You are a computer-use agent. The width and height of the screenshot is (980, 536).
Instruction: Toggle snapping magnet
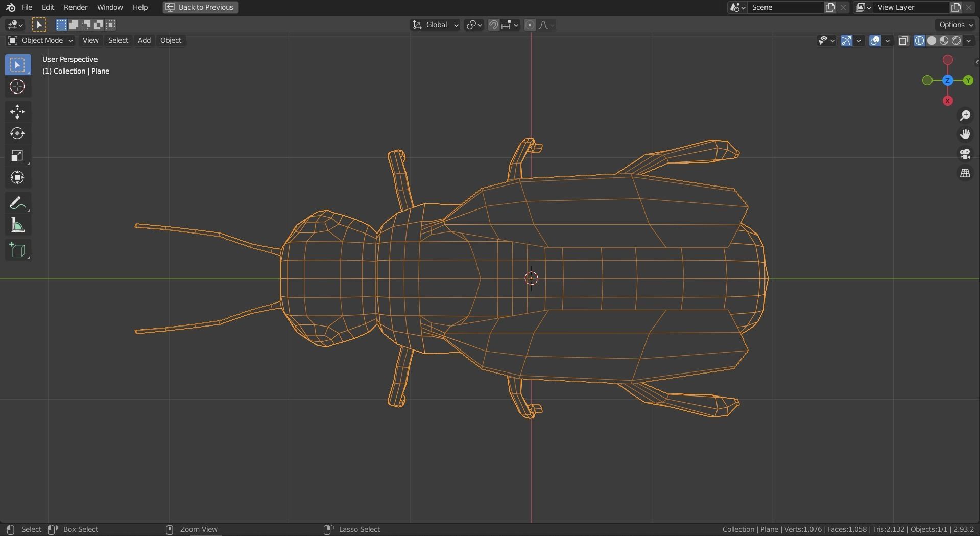(x=493, y=25)
